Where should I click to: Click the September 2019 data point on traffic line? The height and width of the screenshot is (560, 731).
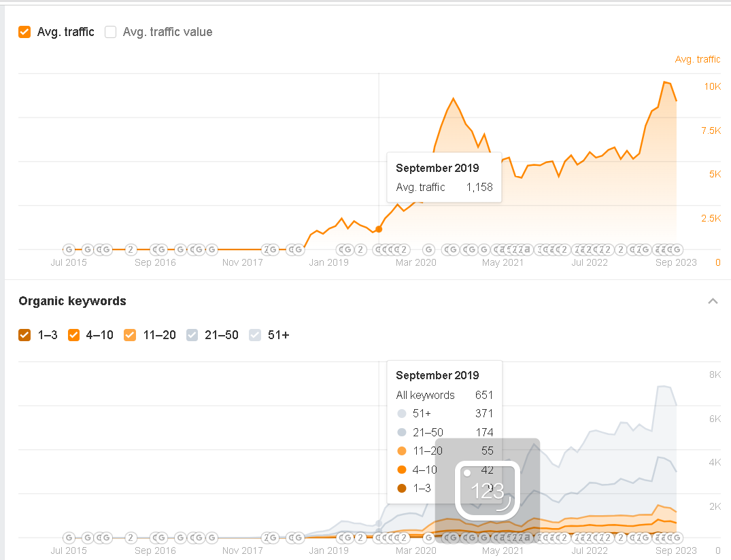[379, 229]
